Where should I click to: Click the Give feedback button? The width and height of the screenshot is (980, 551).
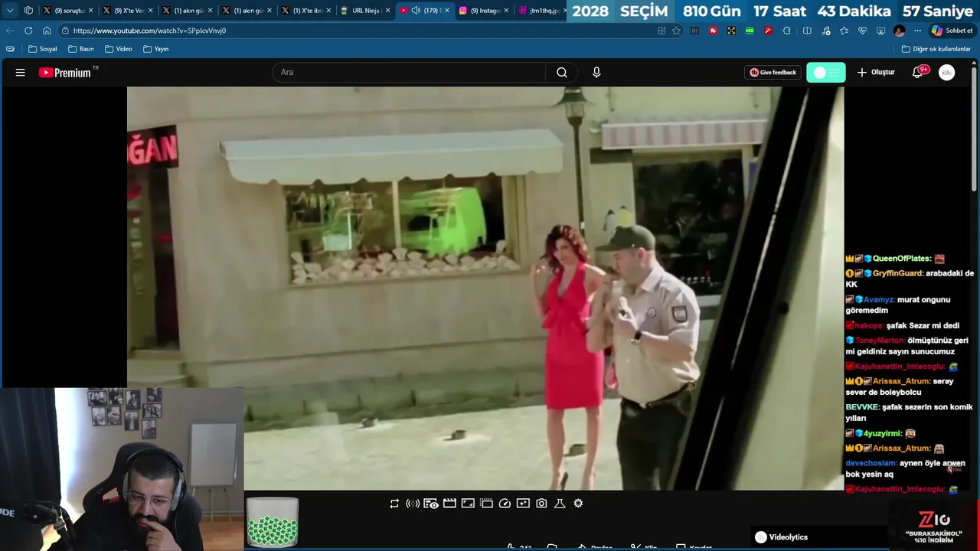click(773, 73)
